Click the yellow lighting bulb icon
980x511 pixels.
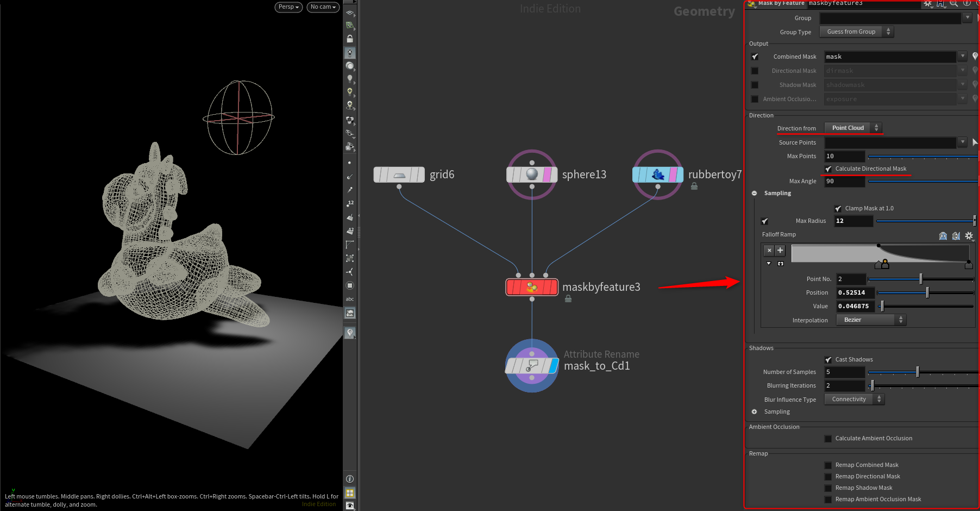[350, 92]
